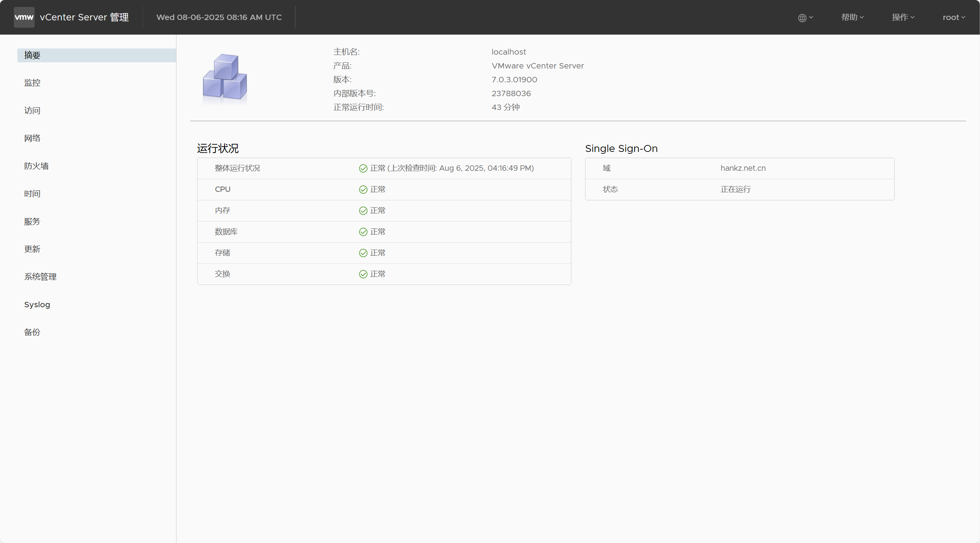
Task: Click the Single Sign-On section heading
Action: pyautogui.click(x=621, y=148)
